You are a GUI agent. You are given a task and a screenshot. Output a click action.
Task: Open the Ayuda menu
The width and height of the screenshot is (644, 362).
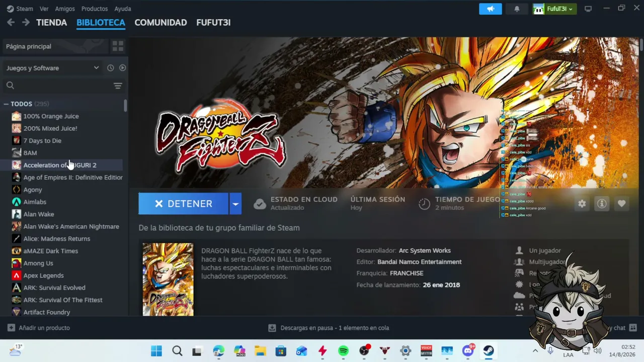tap(123, 9)
